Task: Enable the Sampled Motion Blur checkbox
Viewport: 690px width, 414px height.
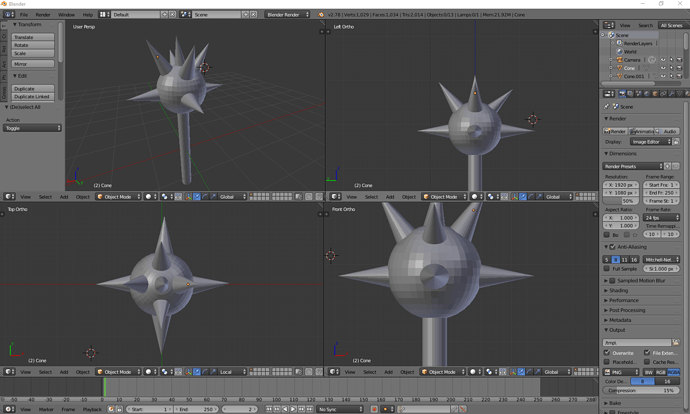Action: coord(612,280)
